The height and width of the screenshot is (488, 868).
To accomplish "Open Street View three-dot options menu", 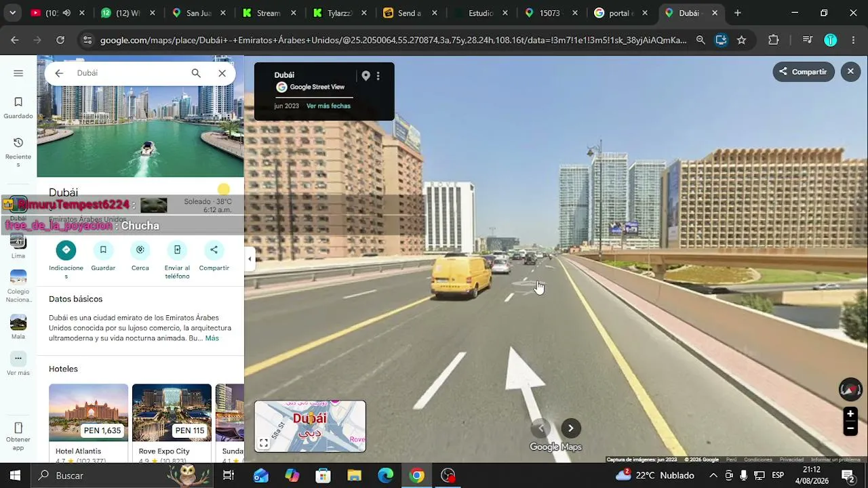I will click(x=378, y=76).
